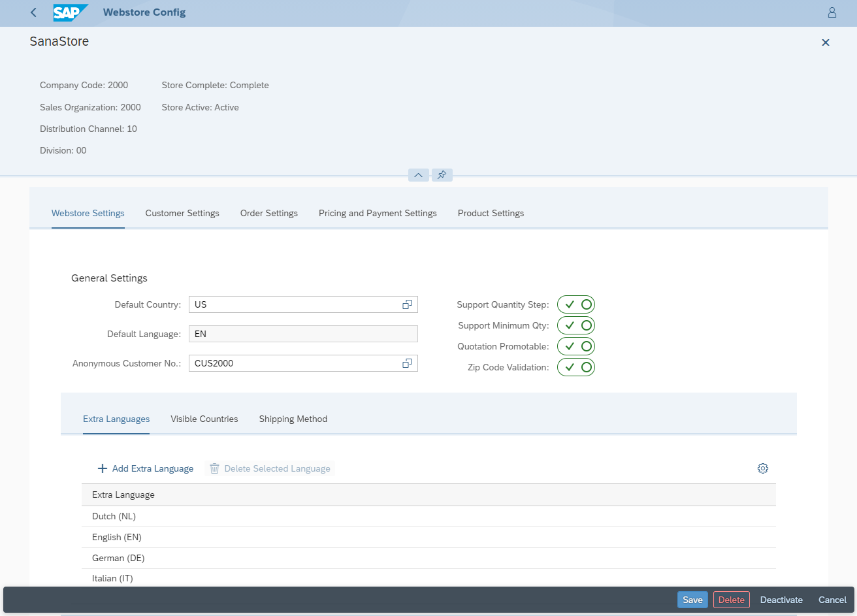Open Pricing and Payment Settings tab
Screen dimensions: 857x616
pyautogui.click(x=378, y=213)
